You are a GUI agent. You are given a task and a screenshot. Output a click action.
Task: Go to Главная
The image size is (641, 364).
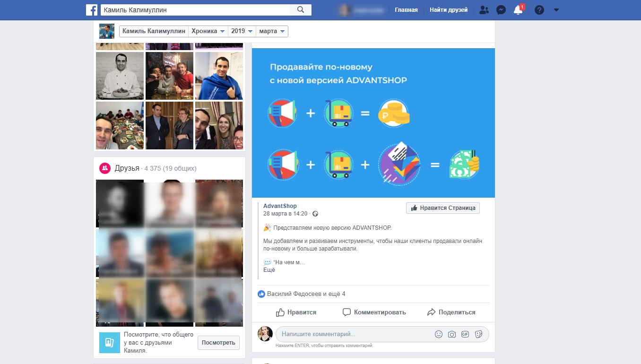click(406, 10)
